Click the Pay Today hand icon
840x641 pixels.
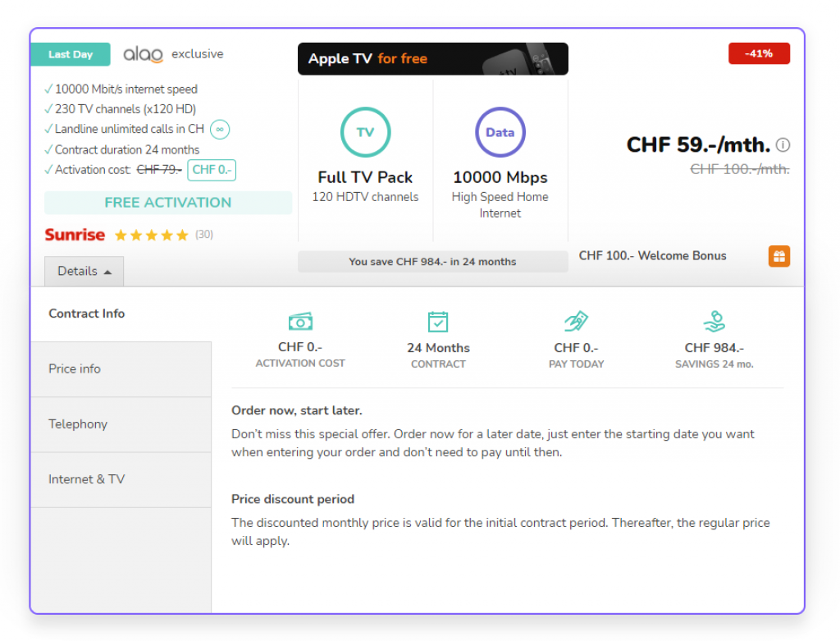[x=576, y=321]
